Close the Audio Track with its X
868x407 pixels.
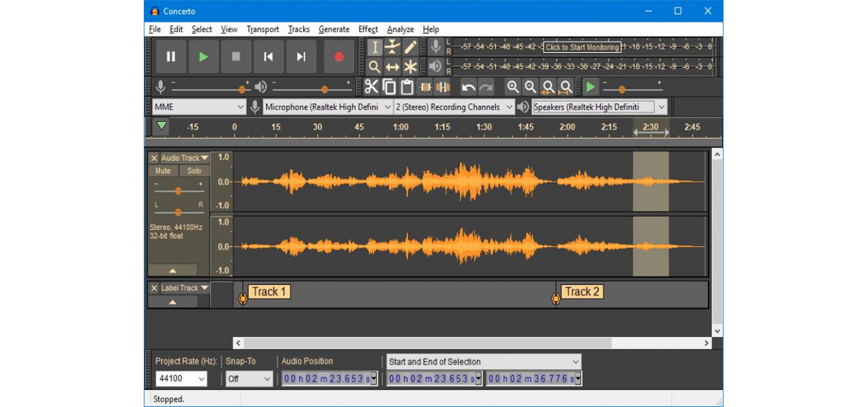pyautogui.click(x=154, y=158)
